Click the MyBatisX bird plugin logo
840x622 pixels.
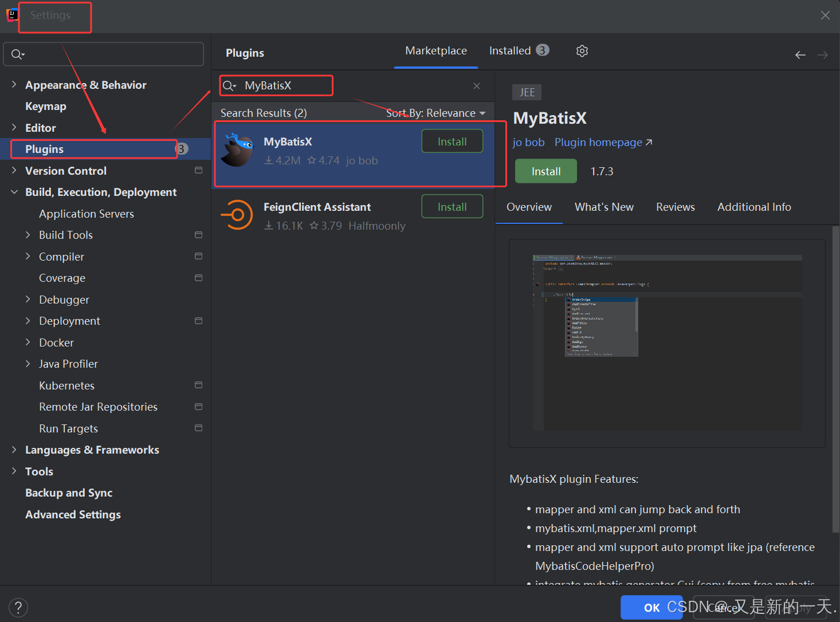point(237,150)
